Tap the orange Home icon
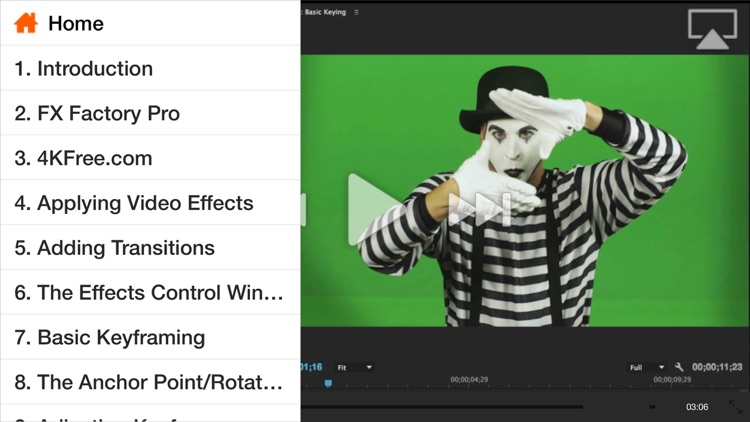Viewport: 750px width, 422px height. click(x=26, y=23)
